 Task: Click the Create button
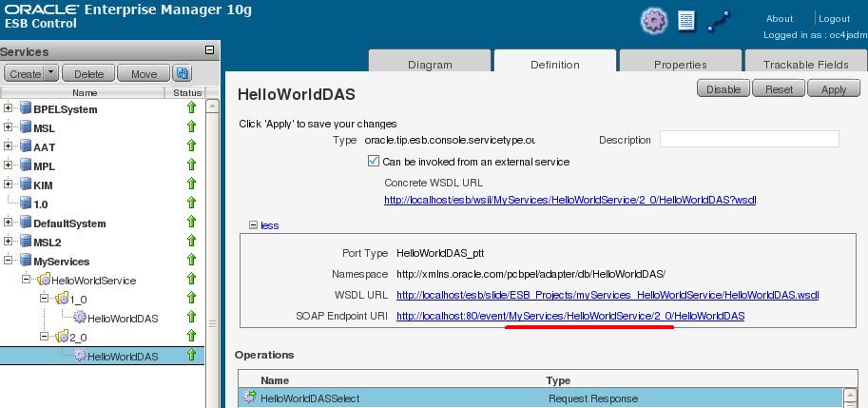pyautogui.click(x=25, y=73)
